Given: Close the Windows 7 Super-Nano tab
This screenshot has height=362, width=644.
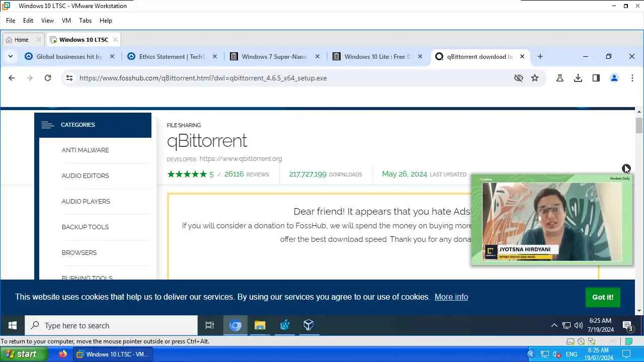Looking at the screenshot, I should (x=317, y=57).
